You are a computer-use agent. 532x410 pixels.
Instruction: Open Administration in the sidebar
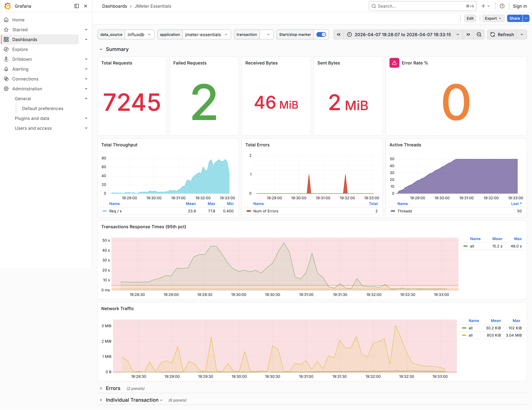pyautogui.click(x=27, y=89)
